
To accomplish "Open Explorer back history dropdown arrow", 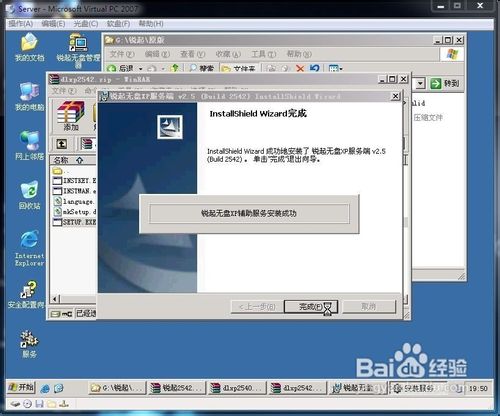I will coord(141,69).
